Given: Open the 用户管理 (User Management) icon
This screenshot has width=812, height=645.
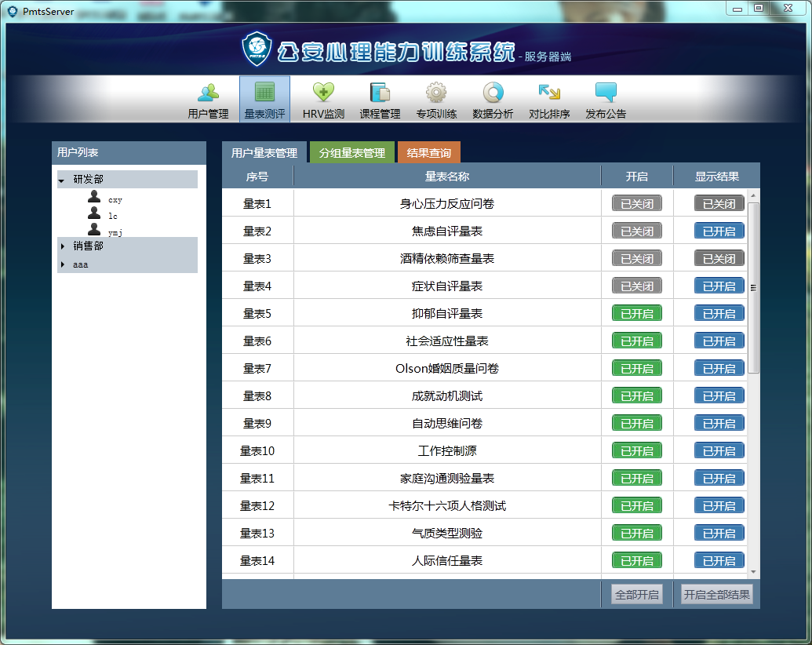Looking at the screenshot, I should pyautogui.click(x=210, y=99).
